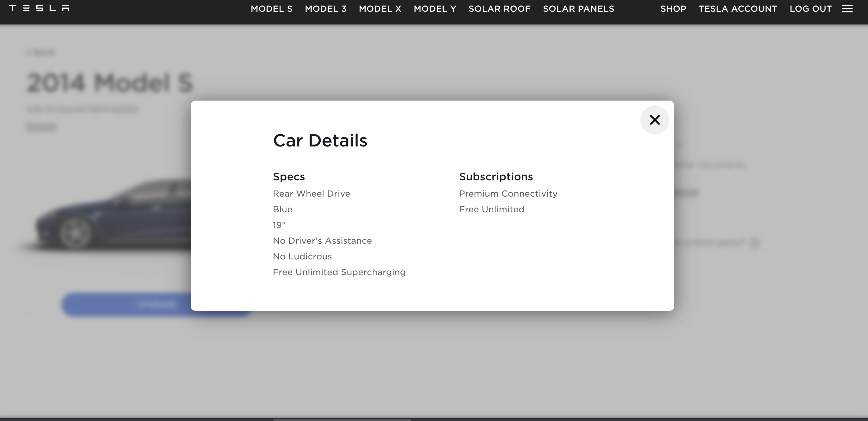Click Solar Panels in top navigation
Image resolution: width=868 pixels, height=421 pixels.
578,9
